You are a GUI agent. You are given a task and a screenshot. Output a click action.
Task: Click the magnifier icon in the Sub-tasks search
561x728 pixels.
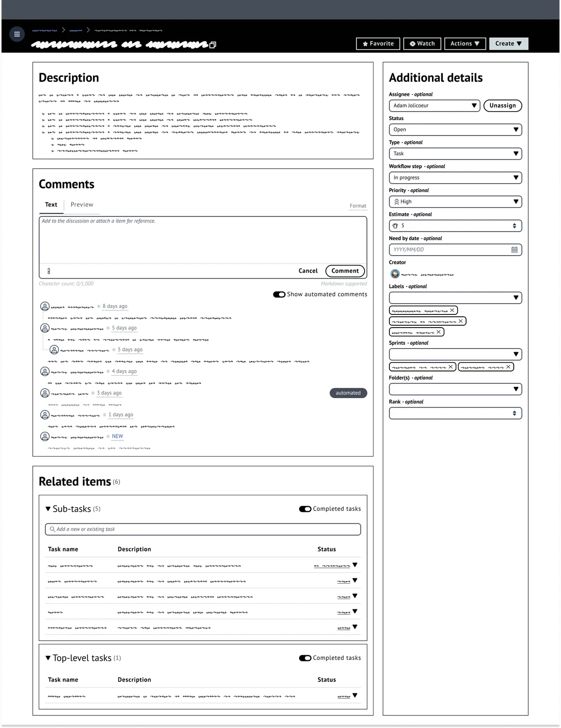point(51,529)
